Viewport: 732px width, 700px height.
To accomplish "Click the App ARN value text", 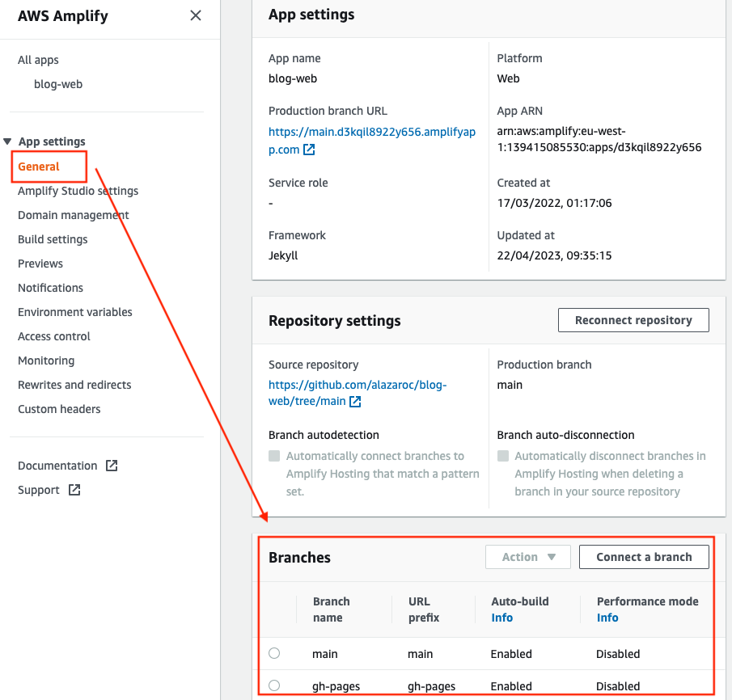I will 599,139.
